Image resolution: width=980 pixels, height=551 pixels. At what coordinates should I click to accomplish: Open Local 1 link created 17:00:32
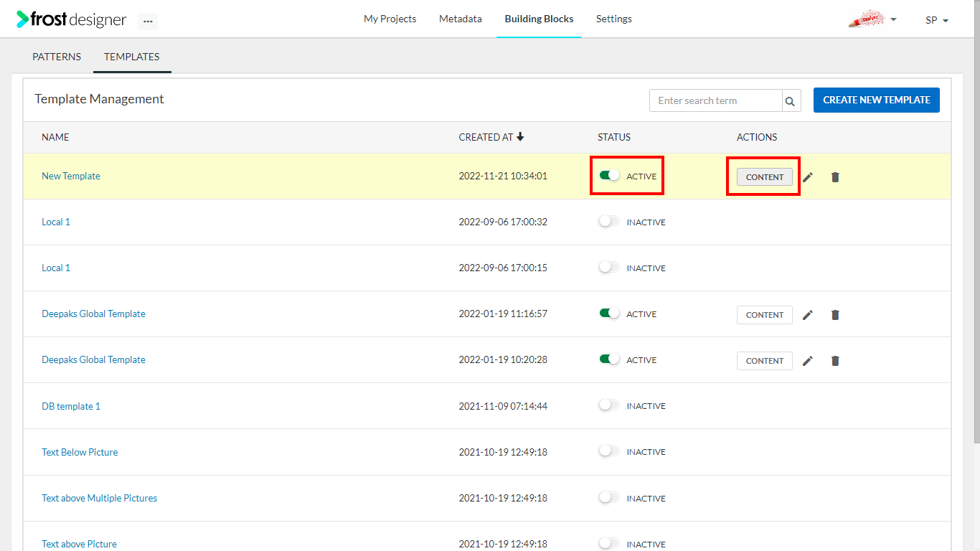[56, 222]
